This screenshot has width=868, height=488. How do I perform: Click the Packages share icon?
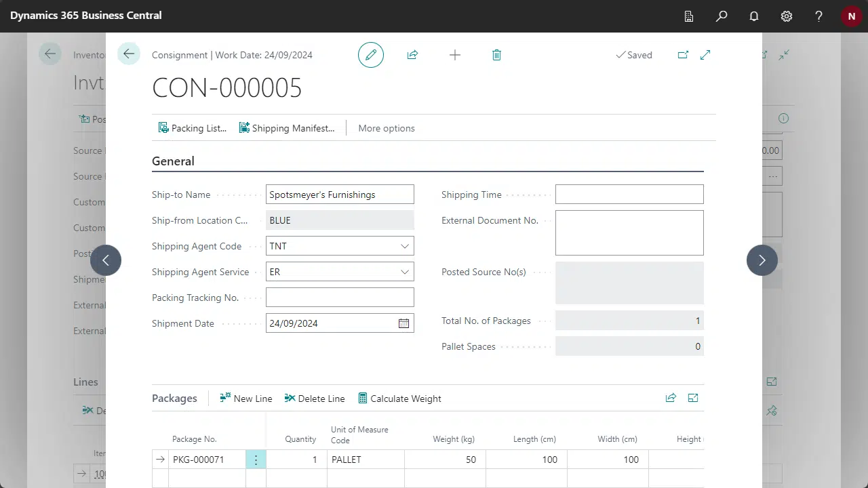671,398
